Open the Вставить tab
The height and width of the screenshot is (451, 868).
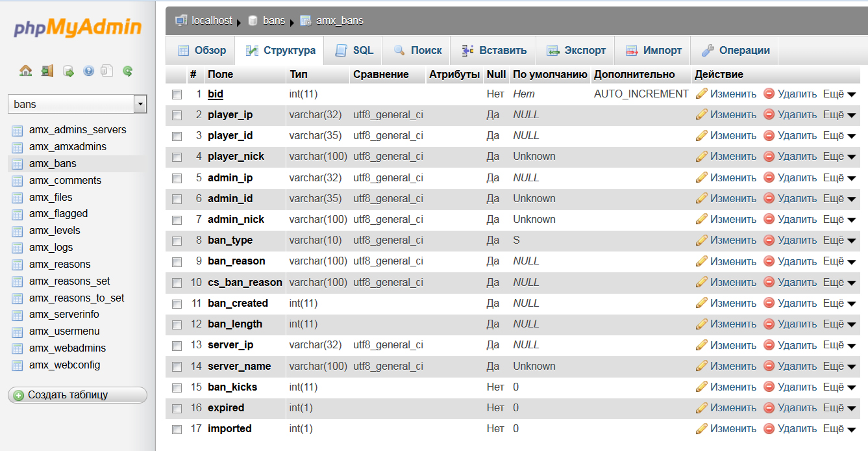tap(494, 50)
